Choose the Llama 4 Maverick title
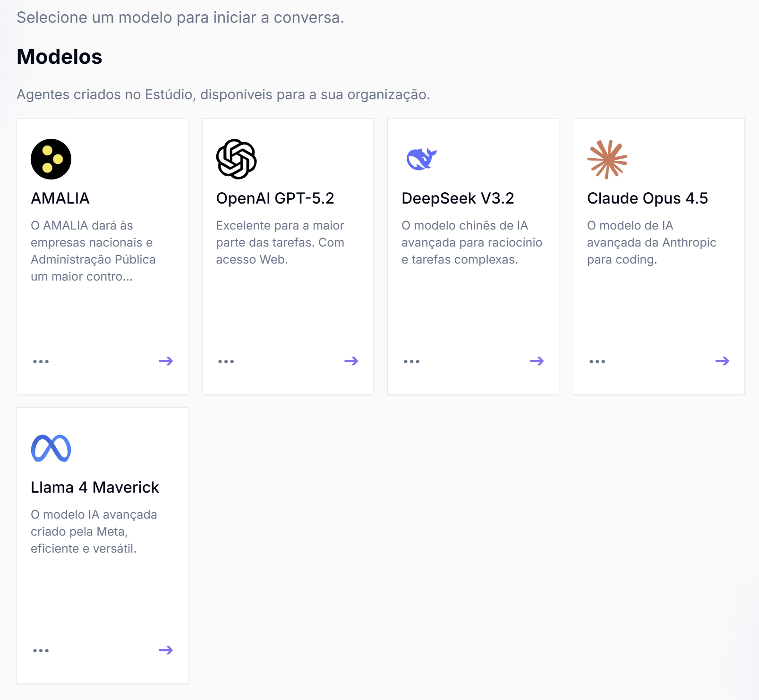The height and width of the screenshot is (700, 759). pos(95,487)
